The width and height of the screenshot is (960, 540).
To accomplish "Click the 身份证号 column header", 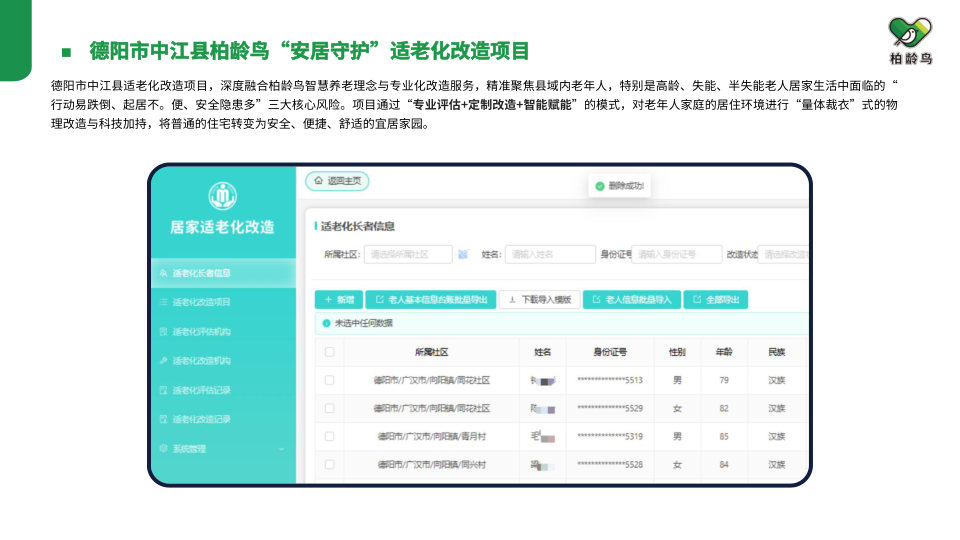I will [610, 352].
